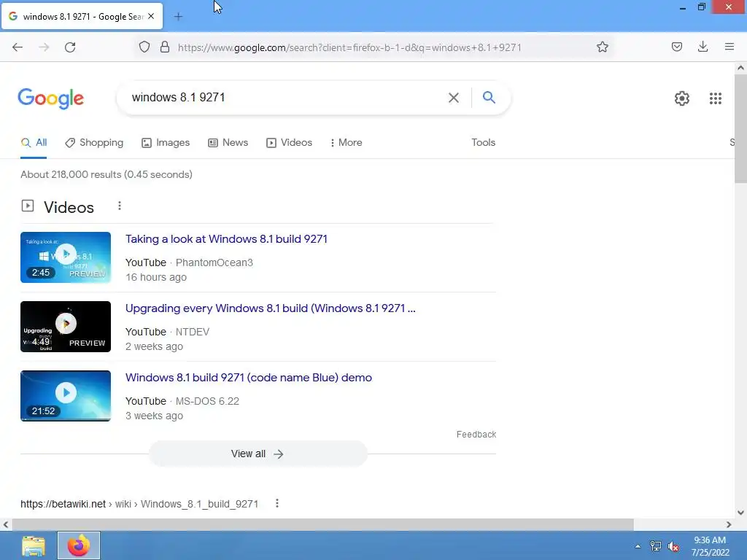
Task: Submit search with magnifier button
Action: tap(489, 97)
